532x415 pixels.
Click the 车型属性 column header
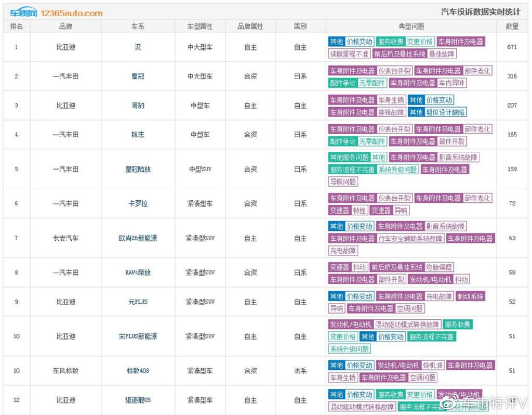[x=200, y=26]
